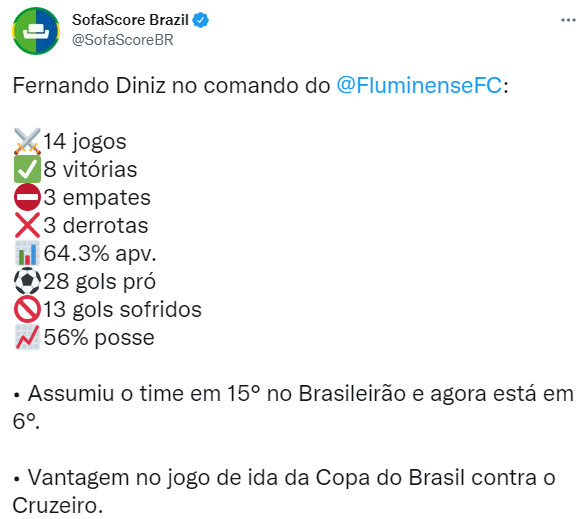The image size is (586, 519).
Task: Click the soccer ball emoji
Action: coord(27,281)
